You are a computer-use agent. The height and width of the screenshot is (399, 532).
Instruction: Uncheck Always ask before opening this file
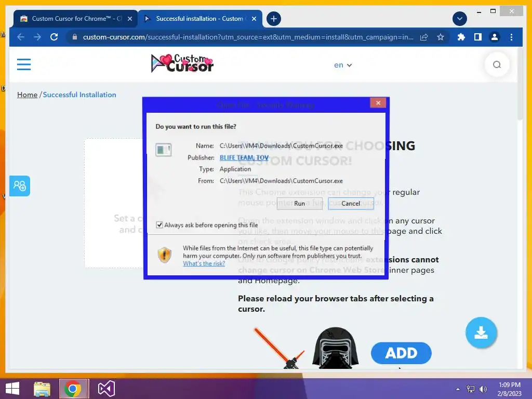(159, 225)
